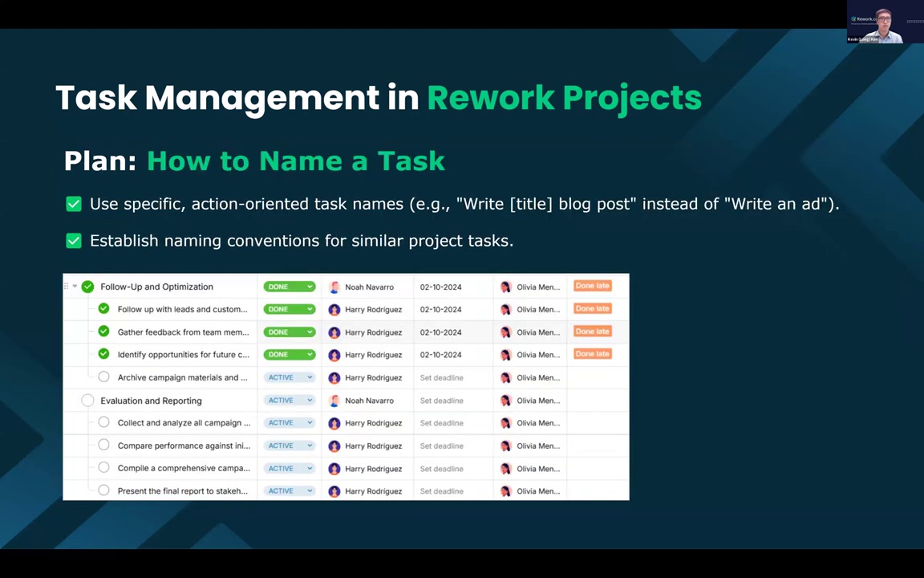
Task: Click Harry Rodriguez avatar in Follow up with leads row
Action: tap(334, 310)
